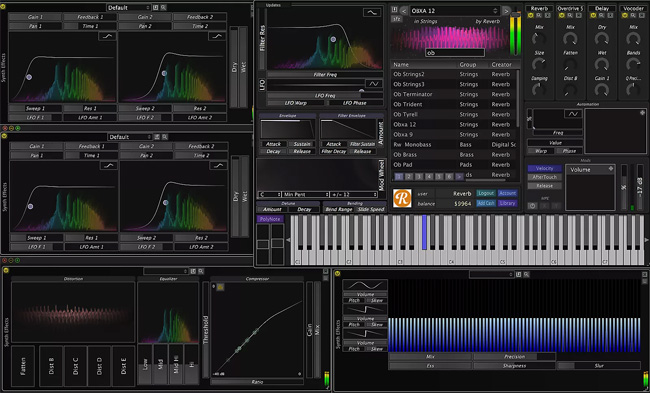Select the previous preset arrow button
Screen dimensions: 650x393
404,11
